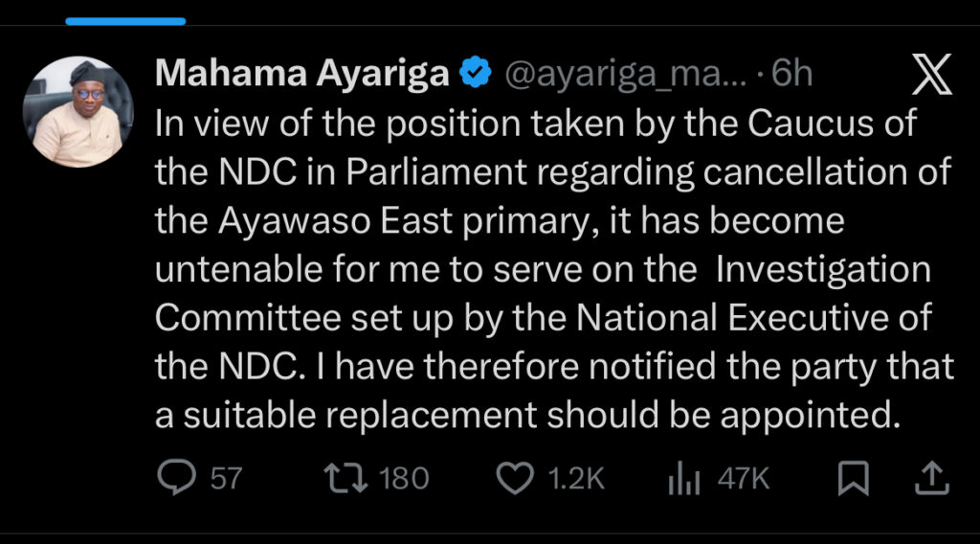
Task: Open Mahama Ayariga's profile picture
Action: [x=82, y=112]
